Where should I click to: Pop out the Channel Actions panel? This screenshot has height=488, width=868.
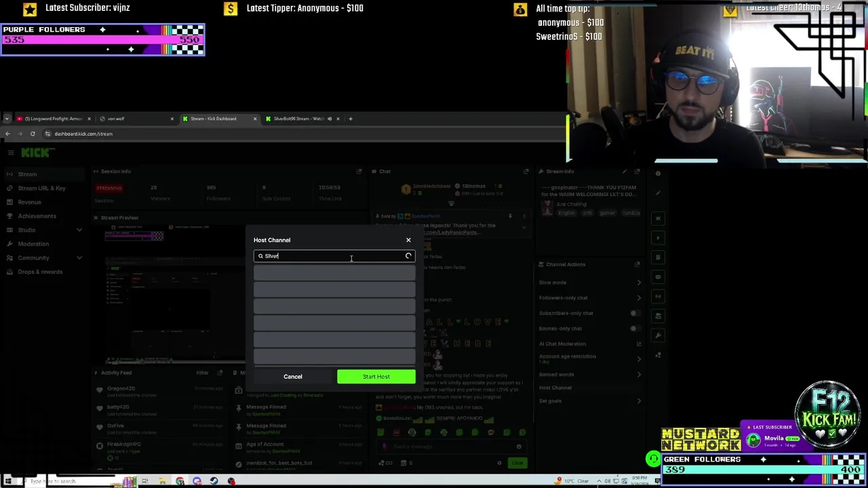coord(637,264)
